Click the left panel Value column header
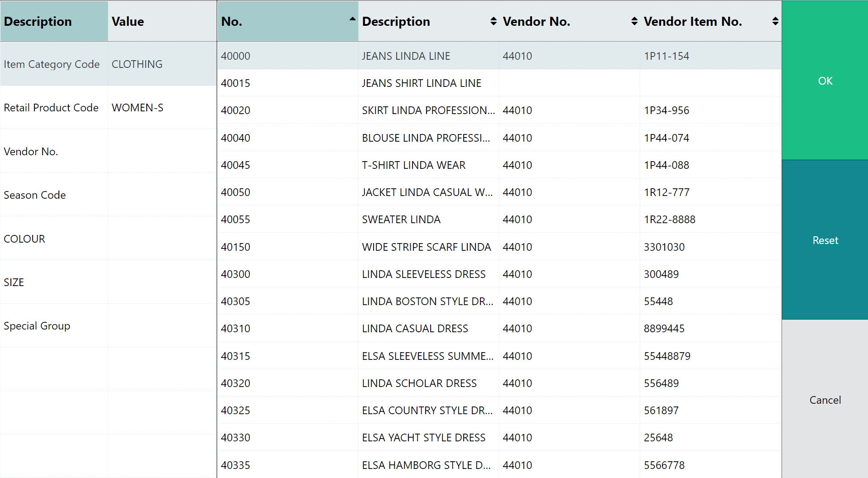Screen dimensions: 868x478 (162, 21)
